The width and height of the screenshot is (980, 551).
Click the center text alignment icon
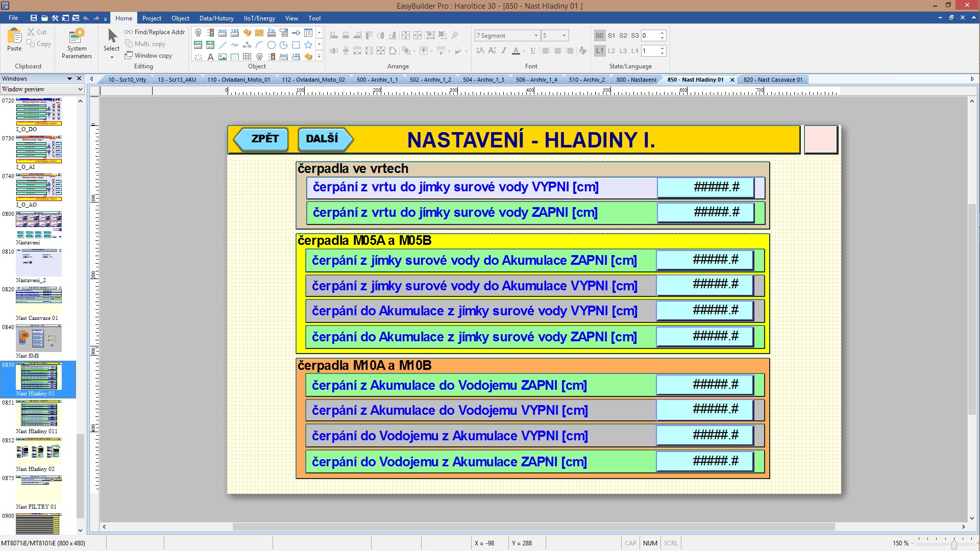(x=557, y=51)
